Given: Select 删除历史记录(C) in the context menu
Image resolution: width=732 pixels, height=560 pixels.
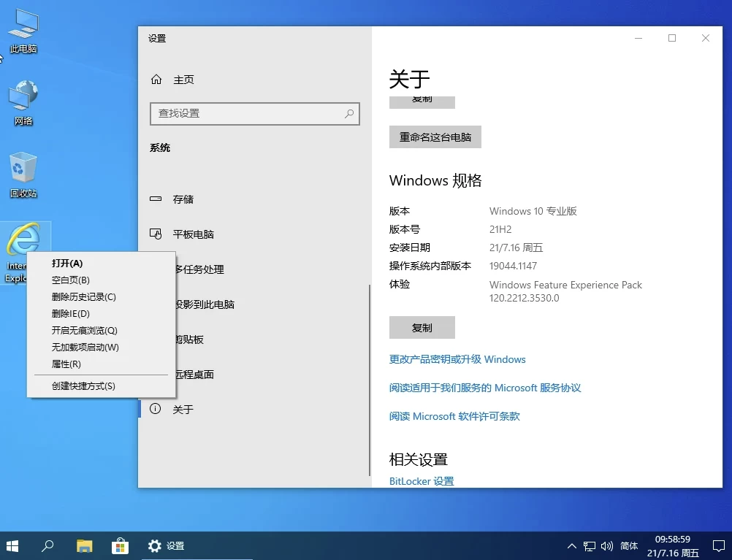Looking at the screenshot, I should click(83, 297).
